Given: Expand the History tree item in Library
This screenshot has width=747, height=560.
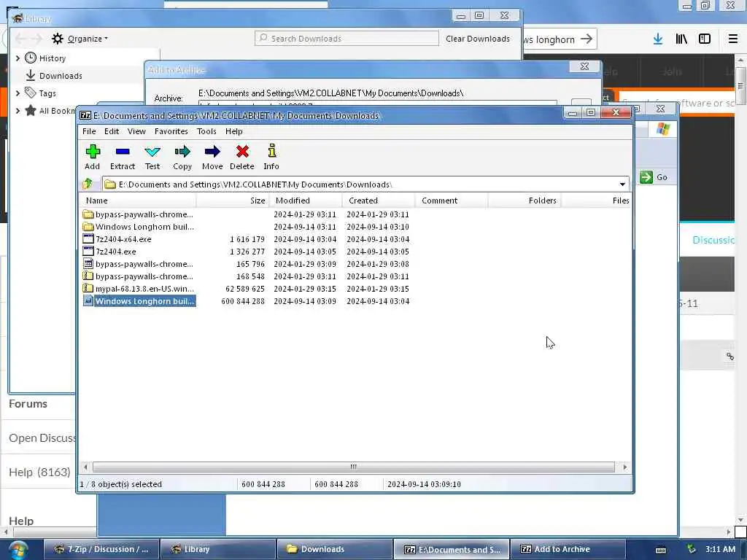Looking at the screenshot, I should [18, 58].
